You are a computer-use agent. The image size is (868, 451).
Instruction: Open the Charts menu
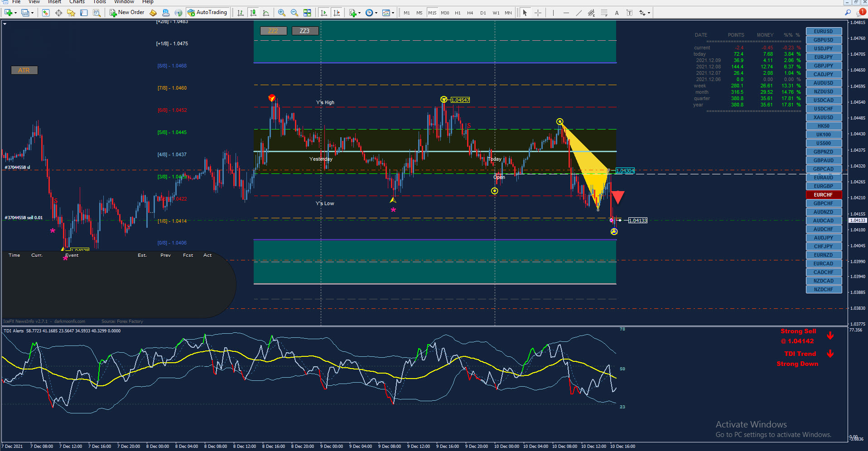click(77, 2)
